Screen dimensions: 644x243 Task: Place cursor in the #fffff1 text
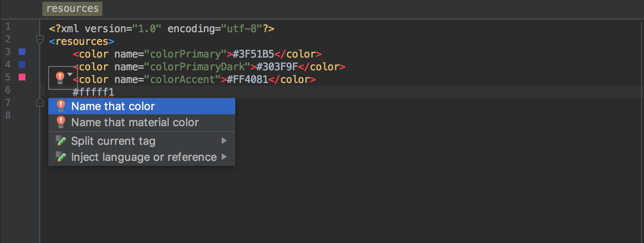[94, 92]
